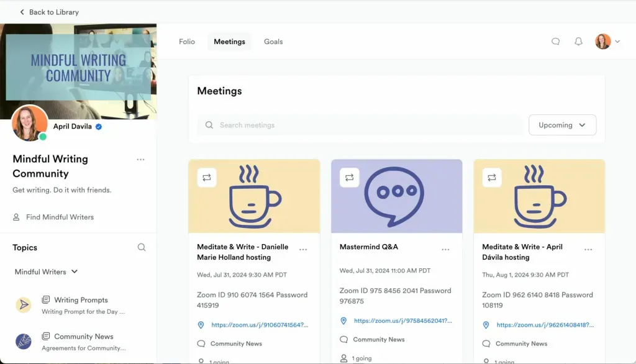Screen dimensions: 636x364
Task: Click the Community News sidebar avatar icon
Action: point(24,342)
